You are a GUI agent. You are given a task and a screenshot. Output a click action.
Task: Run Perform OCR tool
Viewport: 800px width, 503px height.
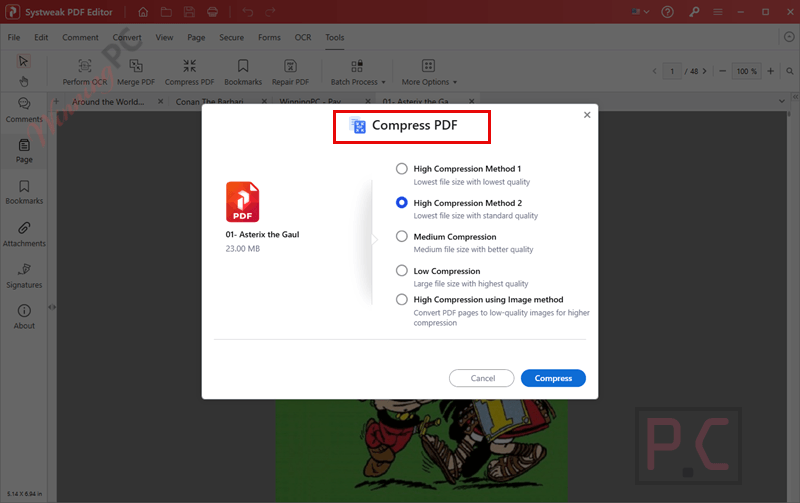click(85, 72)
